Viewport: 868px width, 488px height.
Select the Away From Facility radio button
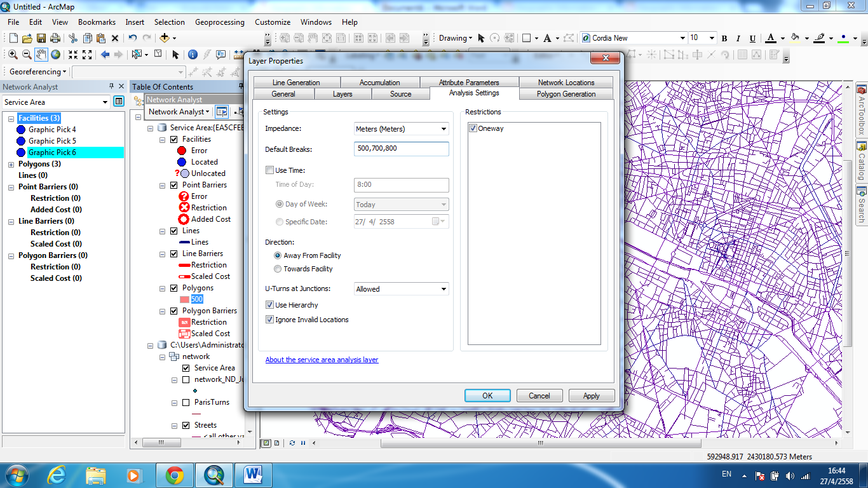tap(278, 255)
